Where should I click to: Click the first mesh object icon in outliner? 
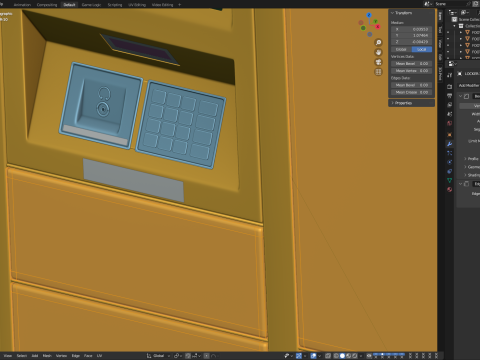pos(467,32)
